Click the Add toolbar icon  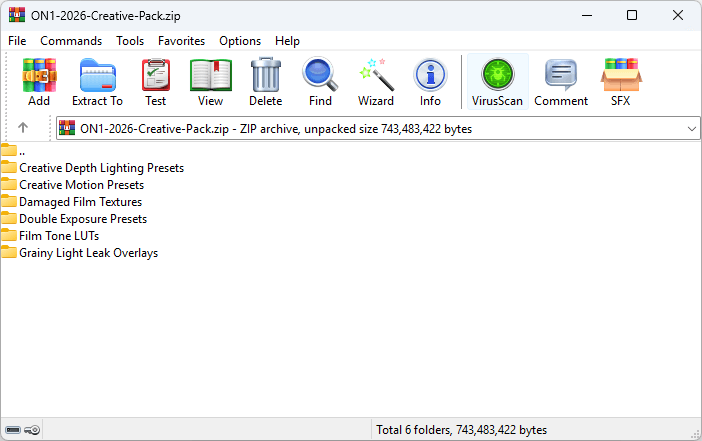click(x=39, y=81)
